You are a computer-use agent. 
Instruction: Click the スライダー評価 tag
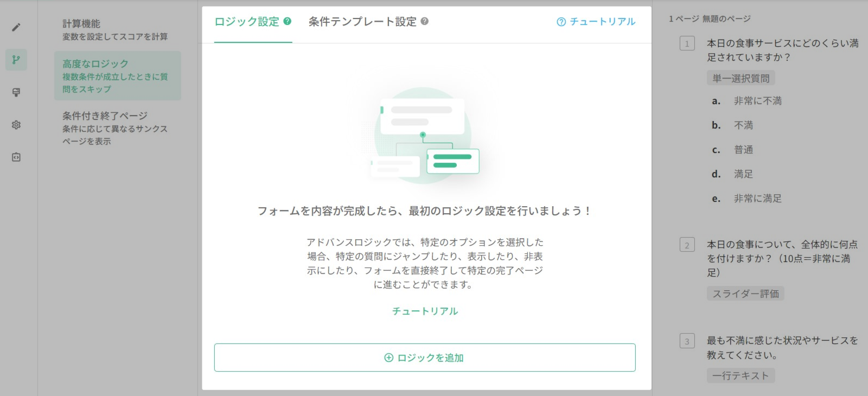coord(745,293)
